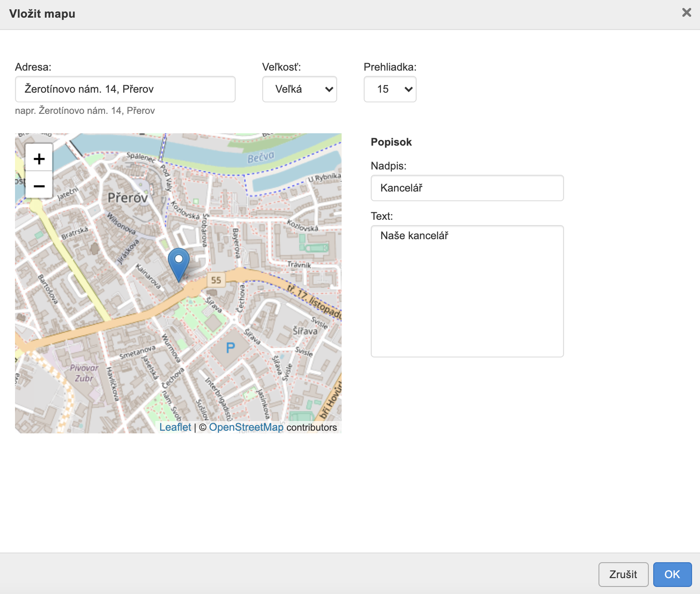Open the OpenStreetMap link
Image resolution: width=700 pixels, height=594 pixels.
click(246, 427)
